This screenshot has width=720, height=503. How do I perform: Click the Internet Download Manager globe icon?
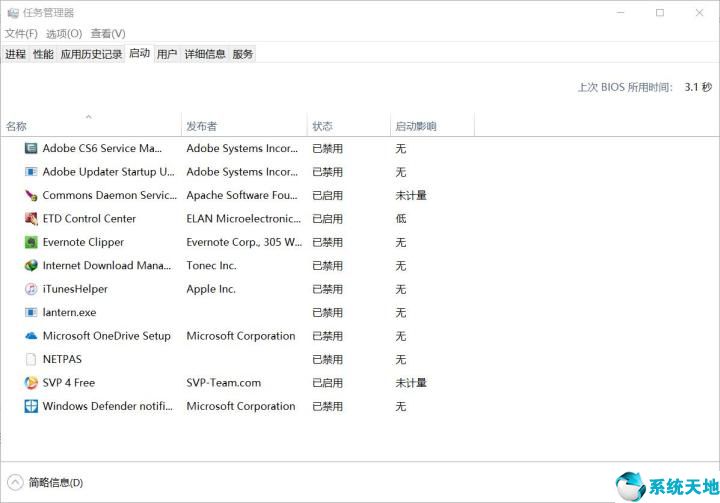[31, 266]
